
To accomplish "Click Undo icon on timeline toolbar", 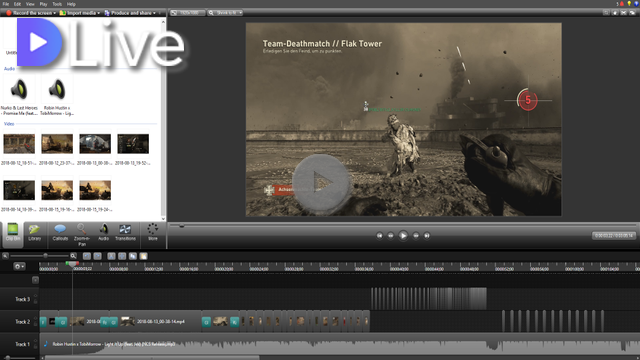I will (87, 256).
